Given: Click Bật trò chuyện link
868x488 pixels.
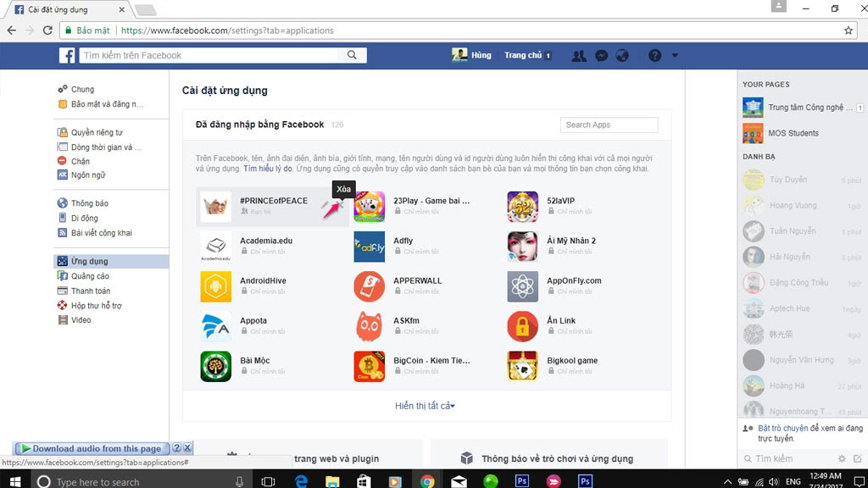Looking at the screenshot, I should pyautogui.click(x=782, y=428).
